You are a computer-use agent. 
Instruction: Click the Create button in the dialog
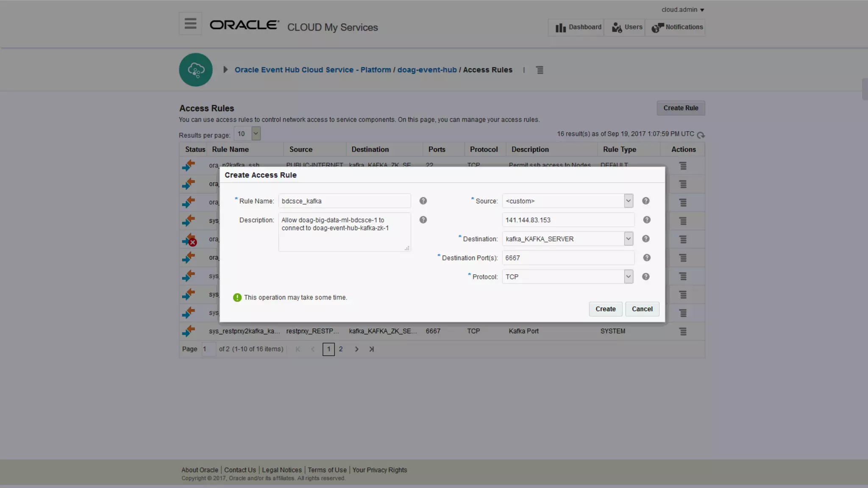(x=605, y=309)
